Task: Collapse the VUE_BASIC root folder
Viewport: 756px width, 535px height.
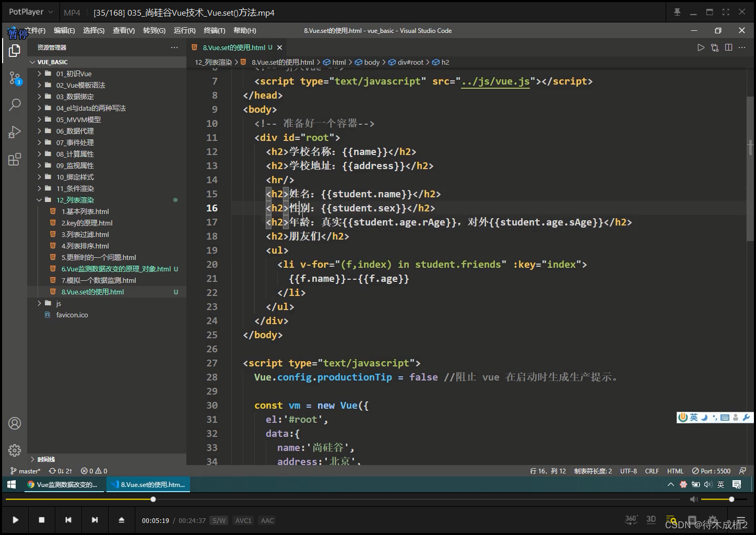Action: coord(33,62)
